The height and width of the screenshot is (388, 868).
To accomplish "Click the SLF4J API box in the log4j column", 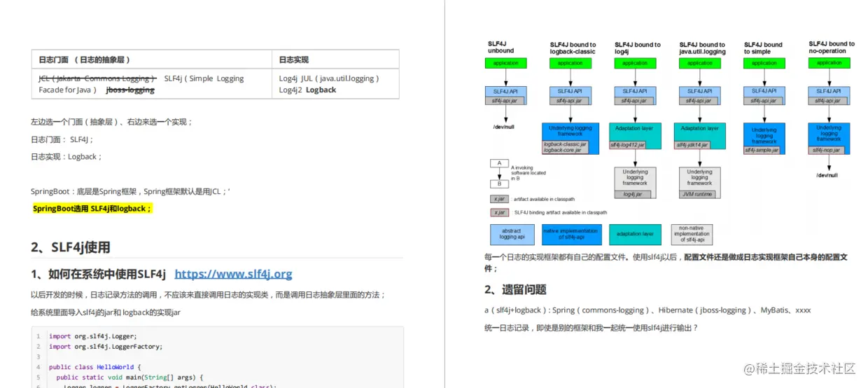I will [x=635, y=96].
